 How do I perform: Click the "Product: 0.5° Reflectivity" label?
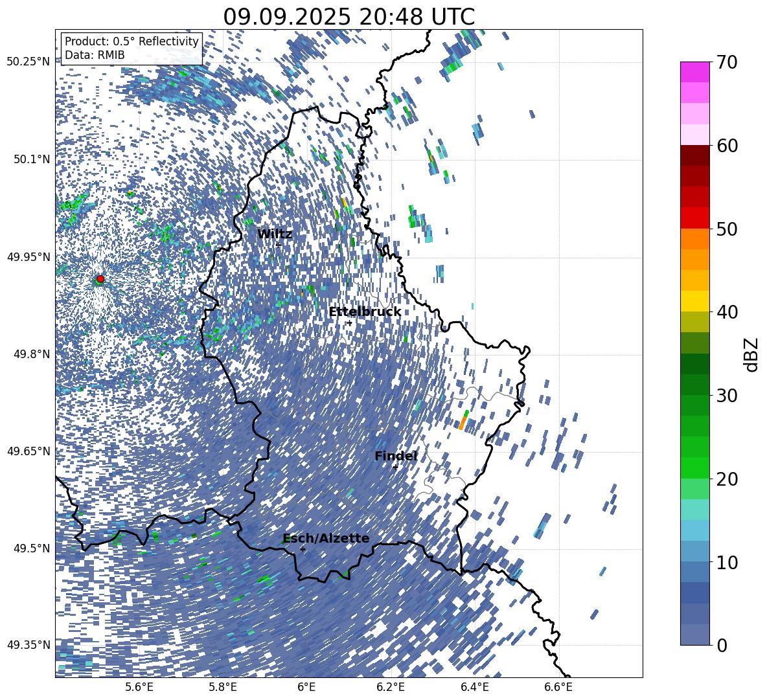132,41
